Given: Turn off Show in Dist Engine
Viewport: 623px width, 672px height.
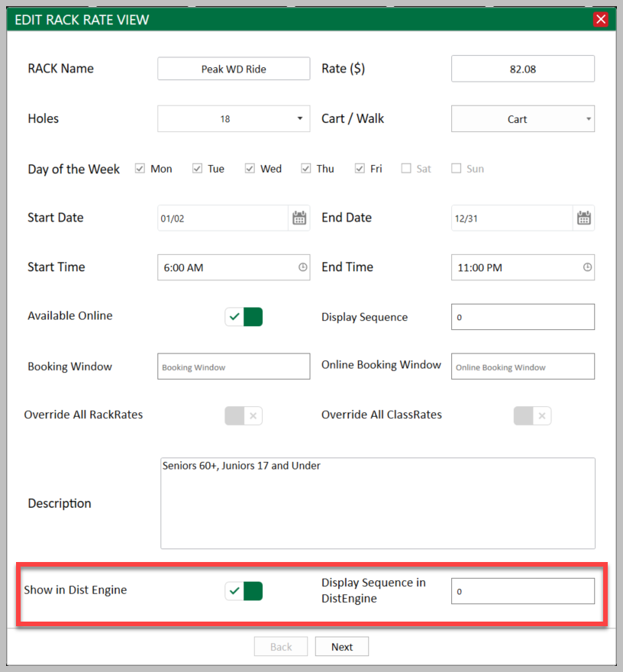Looking at the screenshot, I should 244,591.
